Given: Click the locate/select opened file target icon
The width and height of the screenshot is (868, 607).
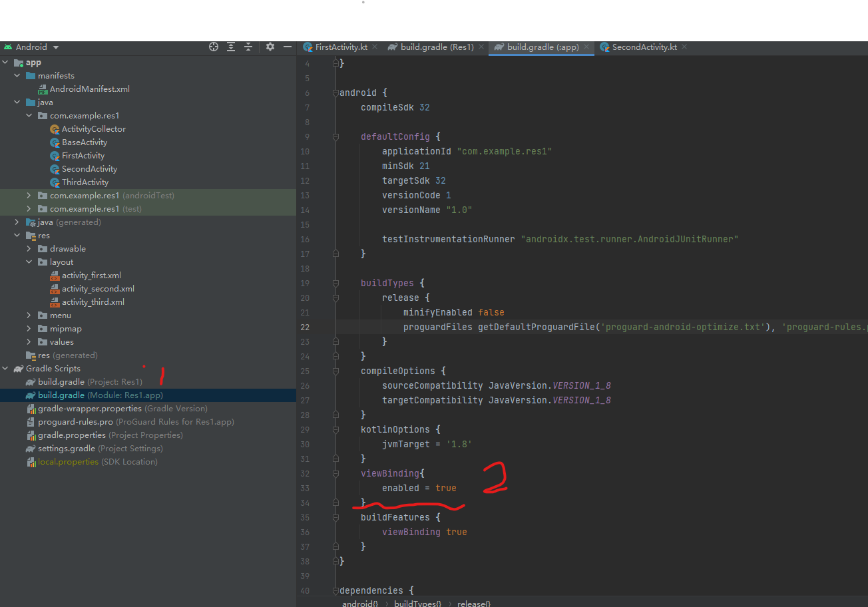Looking at the screenshot, I should click(x=214, y=47).
